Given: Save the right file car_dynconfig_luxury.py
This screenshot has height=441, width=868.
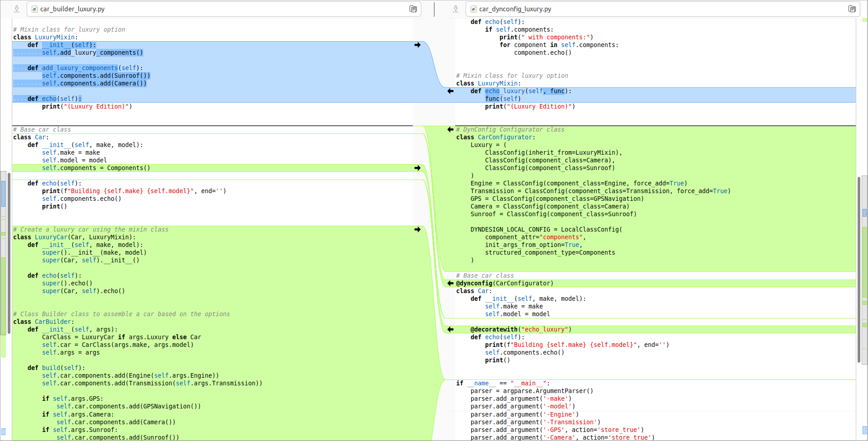Looking at the screenshot, I should [456, 9].
